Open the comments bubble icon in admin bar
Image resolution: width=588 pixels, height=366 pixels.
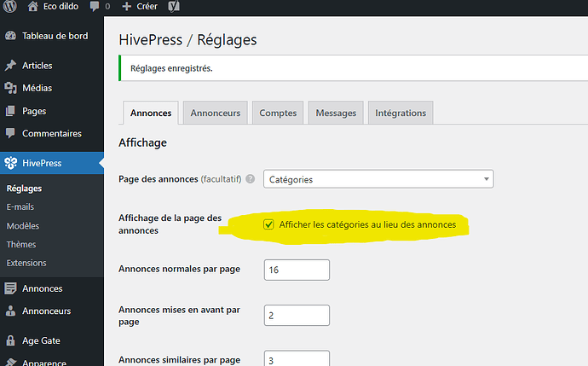point(95,7)
